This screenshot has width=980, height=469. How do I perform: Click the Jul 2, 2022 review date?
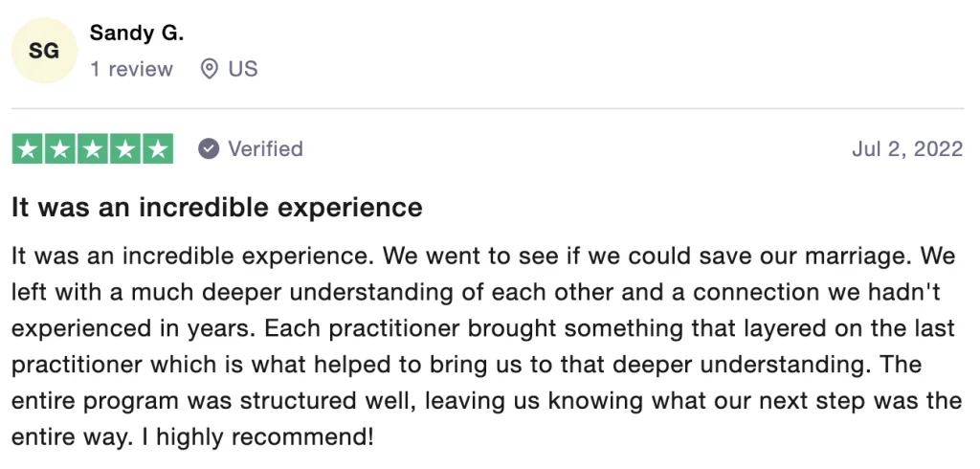[906, 149]
